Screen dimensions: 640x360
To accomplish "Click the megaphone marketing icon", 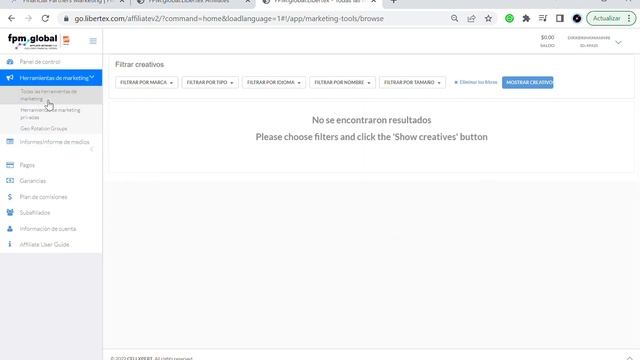I will click(10, 78).
